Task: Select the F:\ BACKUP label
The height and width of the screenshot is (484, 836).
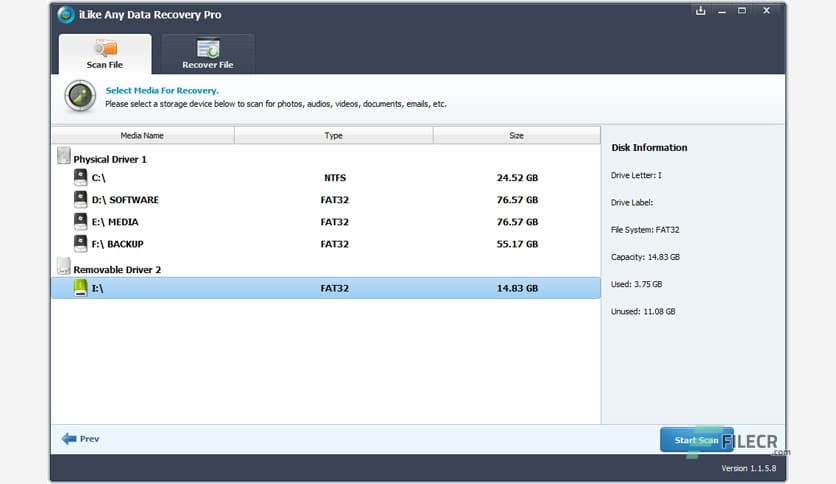Action: pos(118,244)
